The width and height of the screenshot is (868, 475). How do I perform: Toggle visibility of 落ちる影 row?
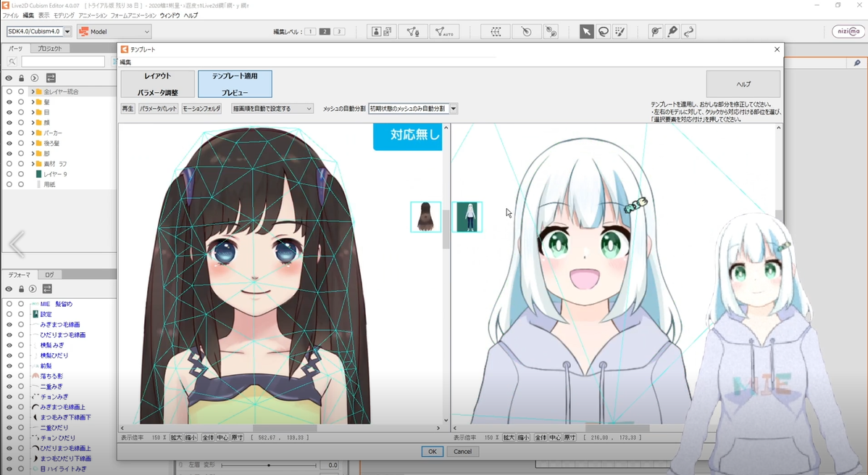9,376
